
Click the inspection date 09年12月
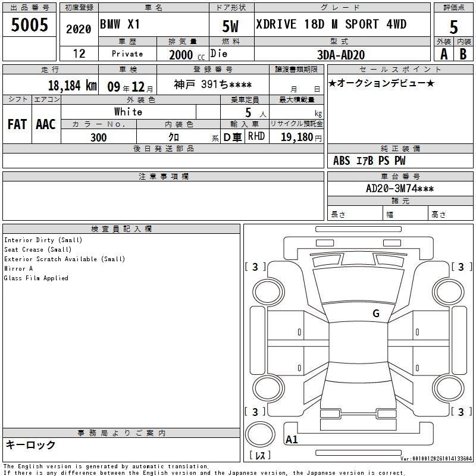click(130, 87)
